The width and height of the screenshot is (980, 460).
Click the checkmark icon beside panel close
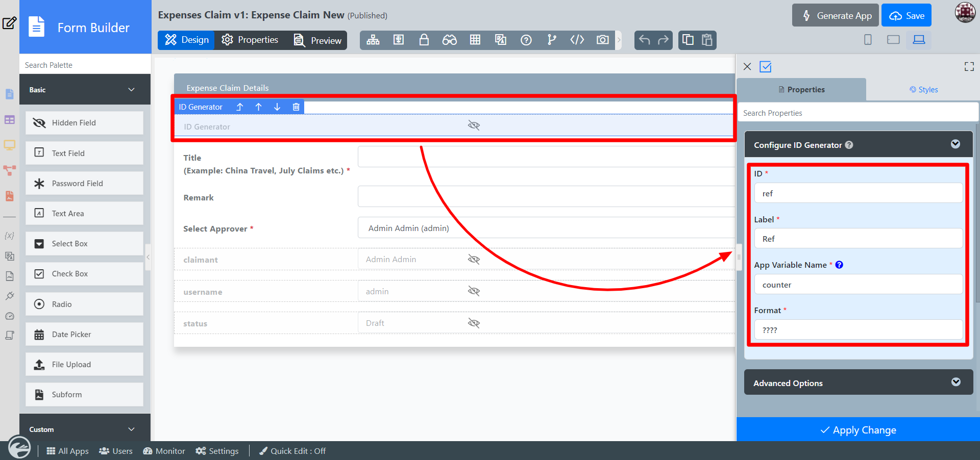766,66
